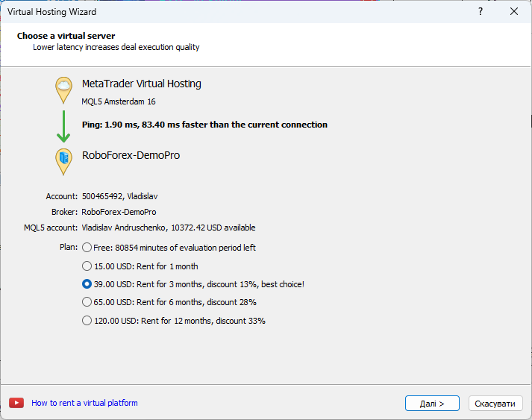Click the RoboForex-DemoPro broker pin icon

tap(63, 160)
